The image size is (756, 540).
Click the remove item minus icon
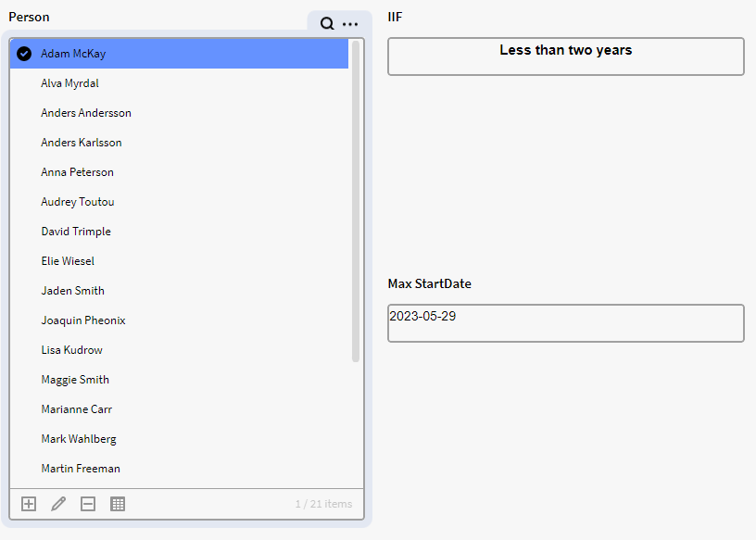click(x=88, y=504)
